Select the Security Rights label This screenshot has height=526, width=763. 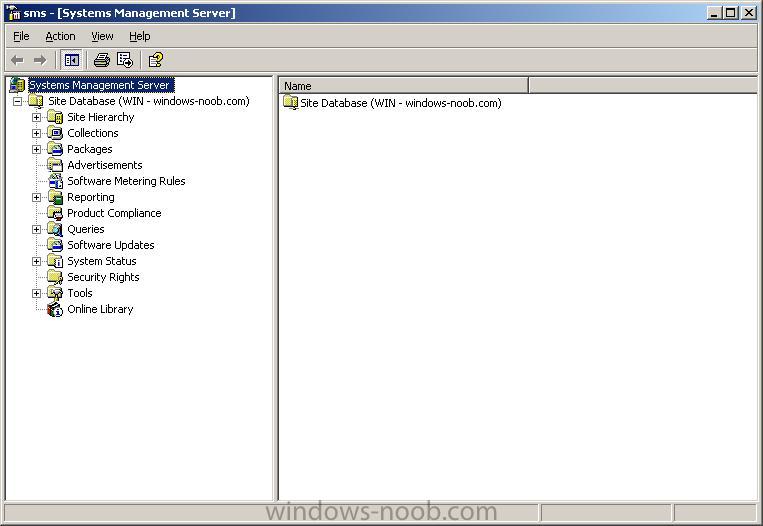click(x=103, y=277)
